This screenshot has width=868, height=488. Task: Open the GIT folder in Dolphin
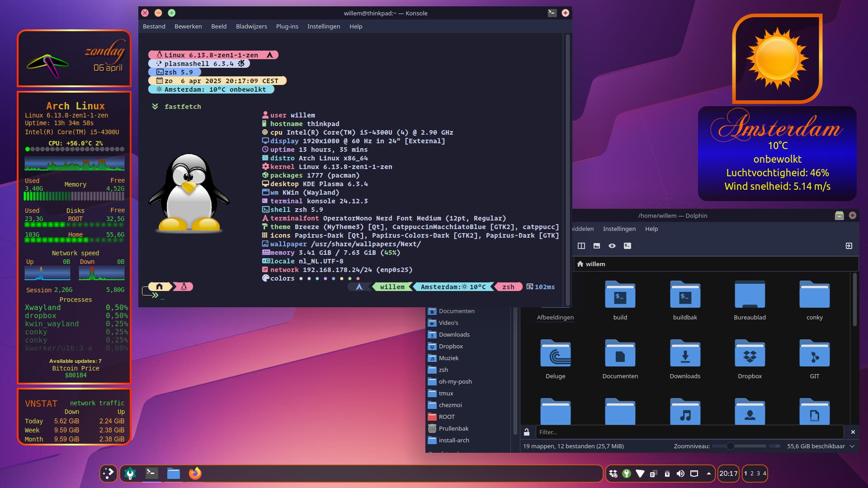[x=815, y=359]
